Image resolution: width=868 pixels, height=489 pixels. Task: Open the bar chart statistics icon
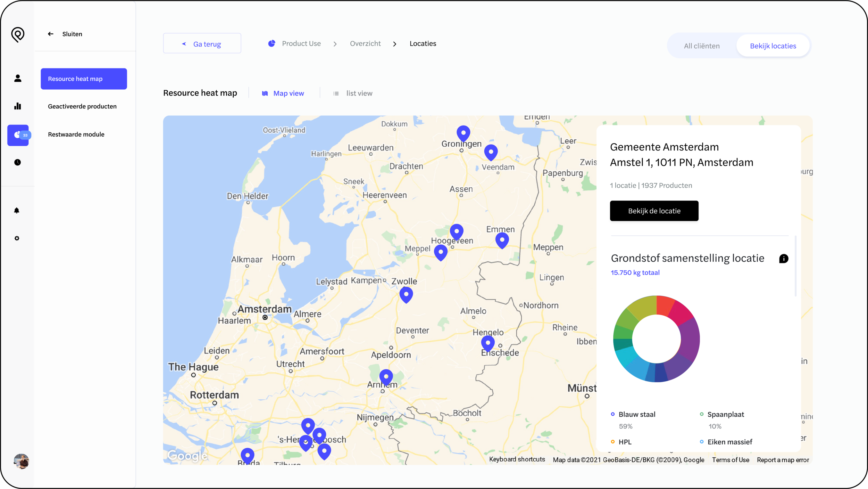point(18,106)
